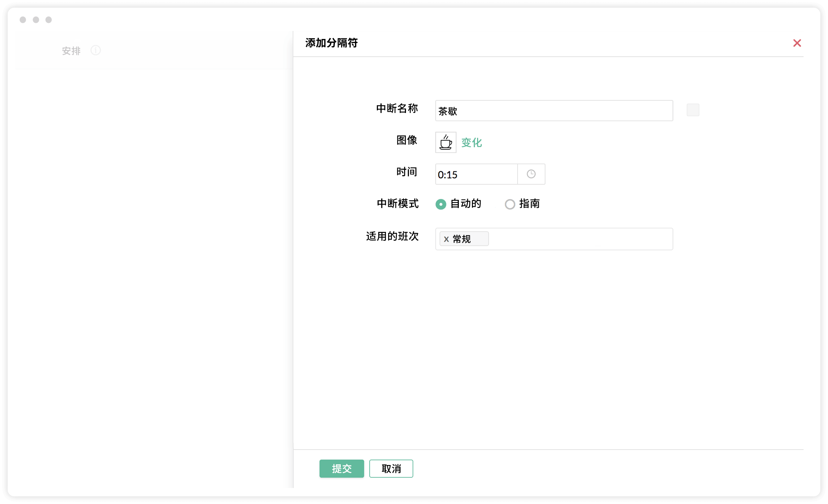This screenshot has height=504, width=828.
Task: Click the info icon beside 安排
Action: (95, 50)
